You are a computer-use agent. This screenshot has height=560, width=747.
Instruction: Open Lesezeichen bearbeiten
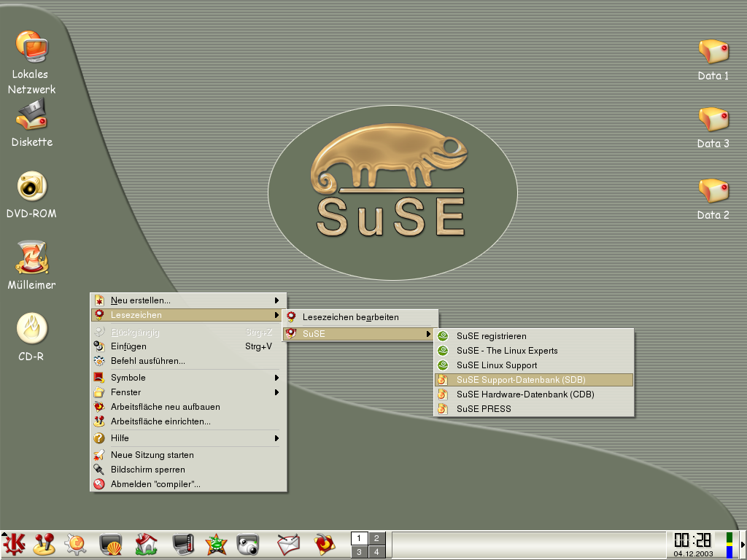pyautogui.click(x=360, y=317)
